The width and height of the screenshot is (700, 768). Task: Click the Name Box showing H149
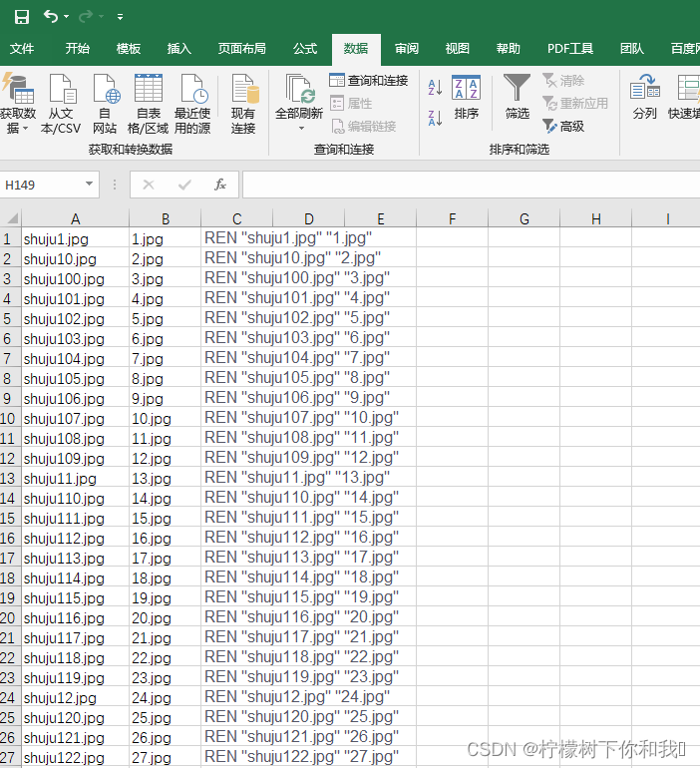click(42, 185)
